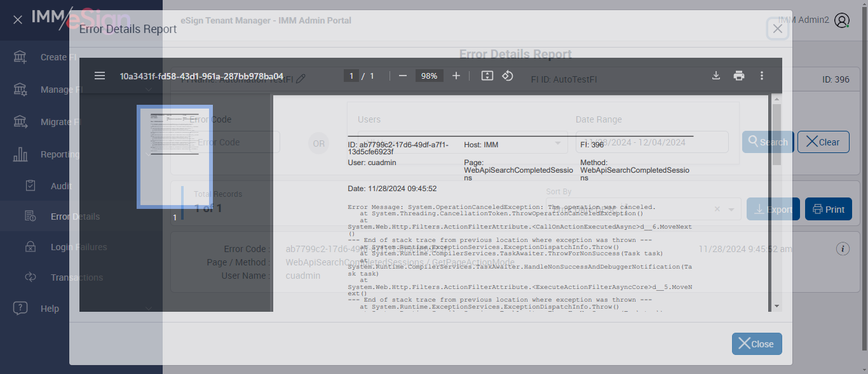The height and width of the screenshot is (374, 868).
Task: Close the Error Details Report dialog with X
Action: (x=778, y=29)
